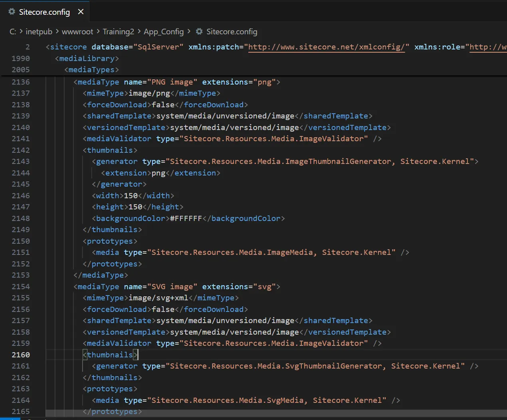Click the png extension value on line 2144
The height and width of the screenshot is (420, 507).
pyautogui.click(x=158, y=173)
